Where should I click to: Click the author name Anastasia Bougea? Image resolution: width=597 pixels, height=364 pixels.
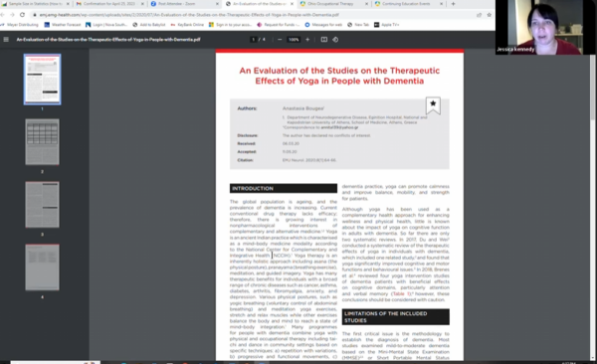(303, 108)
